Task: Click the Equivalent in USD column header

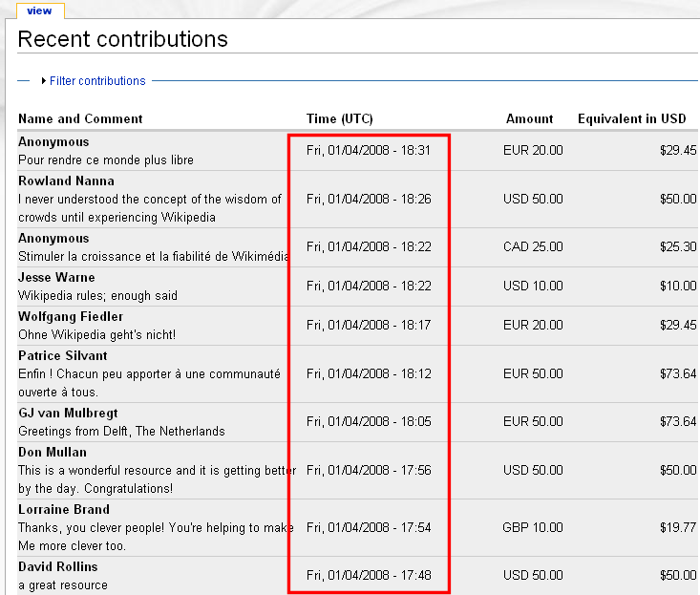Action: coord(631,118)
